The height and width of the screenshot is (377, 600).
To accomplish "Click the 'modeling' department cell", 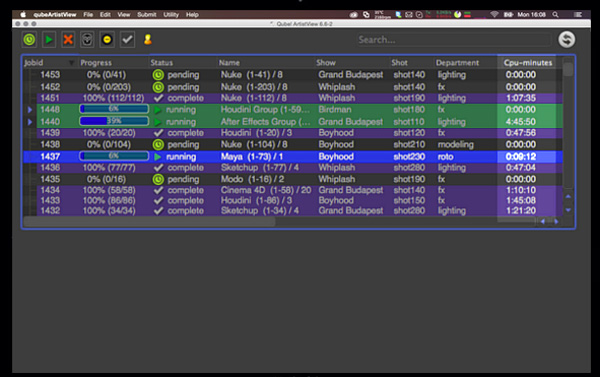I will [x=456, y=145].
